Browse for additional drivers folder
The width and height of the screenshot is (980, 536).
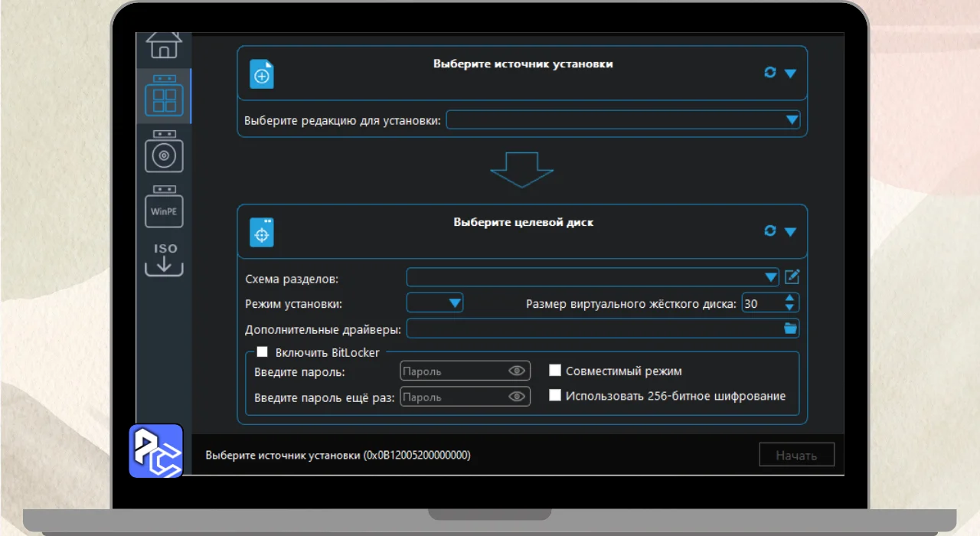(x=790, y=328)
